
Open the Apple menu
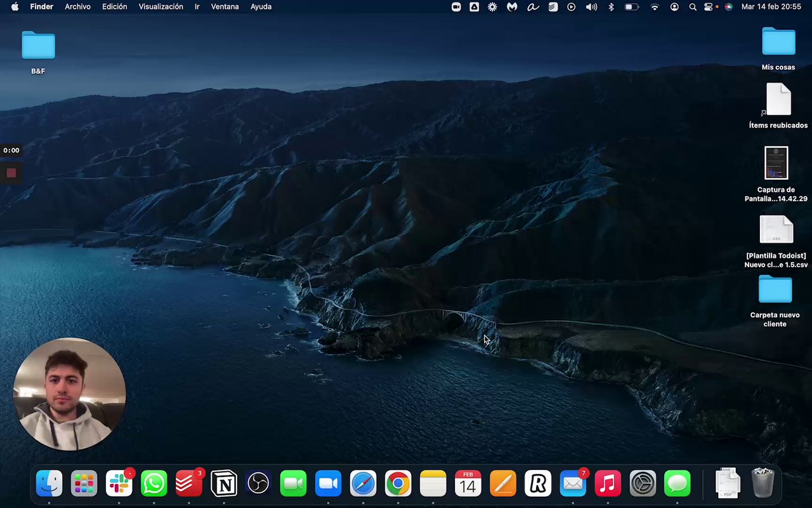[x=15, y=6]
